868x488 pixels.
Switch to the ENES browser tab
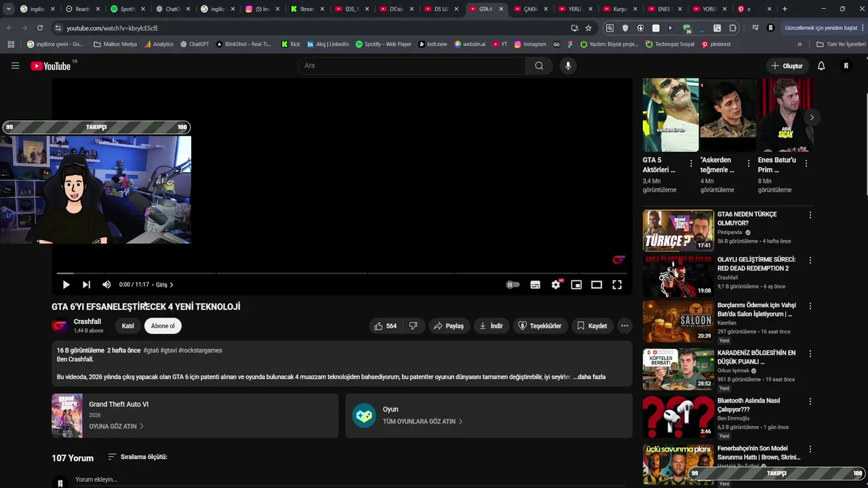[x=665, y=9]
